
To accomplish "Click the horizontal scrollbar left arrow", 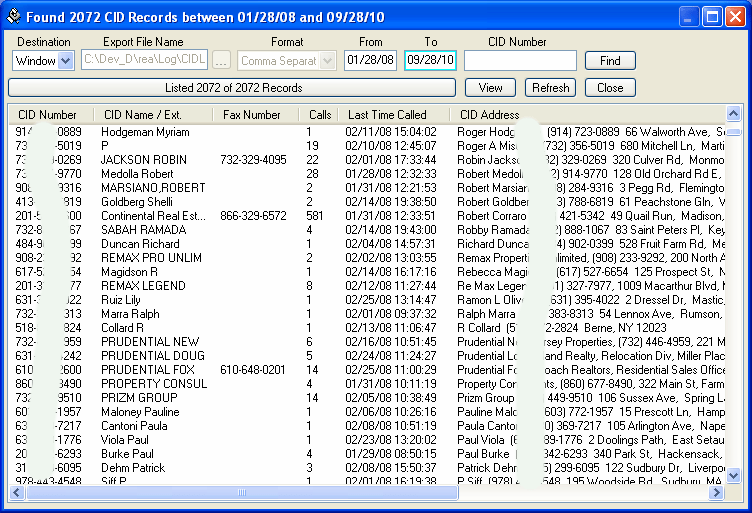I will [17, 492].
